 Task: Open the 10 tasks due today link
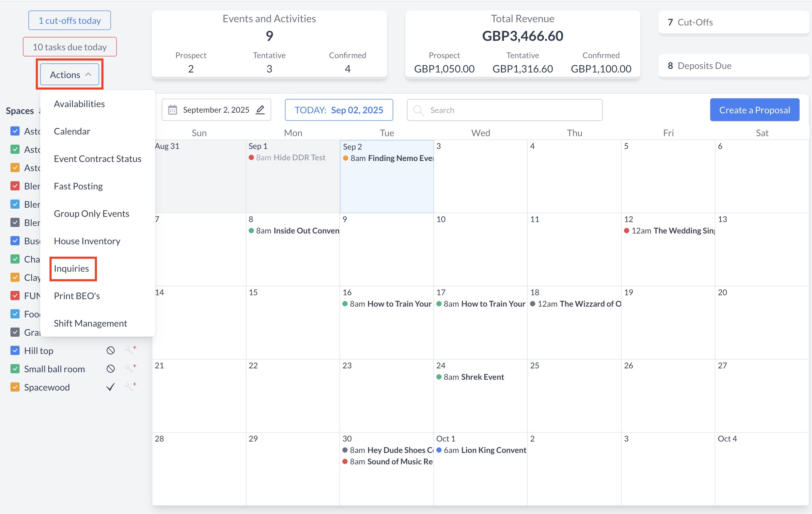(x=70, y=47)
